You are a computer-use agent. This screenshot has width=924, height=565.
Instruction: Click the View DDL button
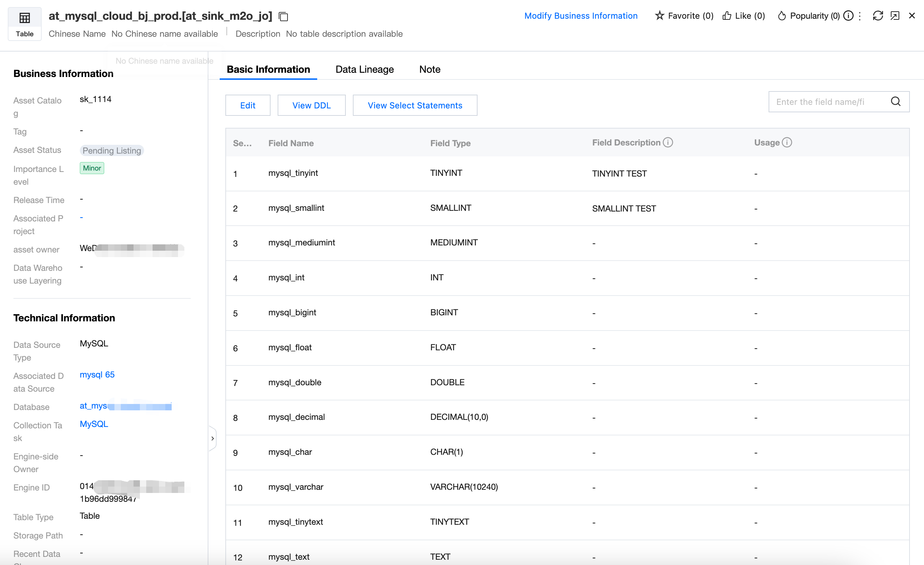tap(311, 105)
